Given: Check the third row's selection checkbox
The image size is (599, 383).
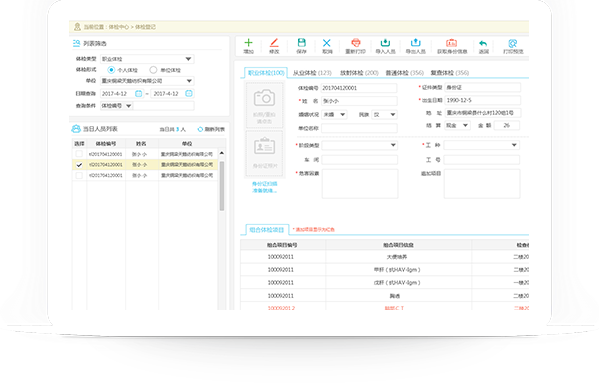Looking at the screenshot, I should (x=79, y=176).
